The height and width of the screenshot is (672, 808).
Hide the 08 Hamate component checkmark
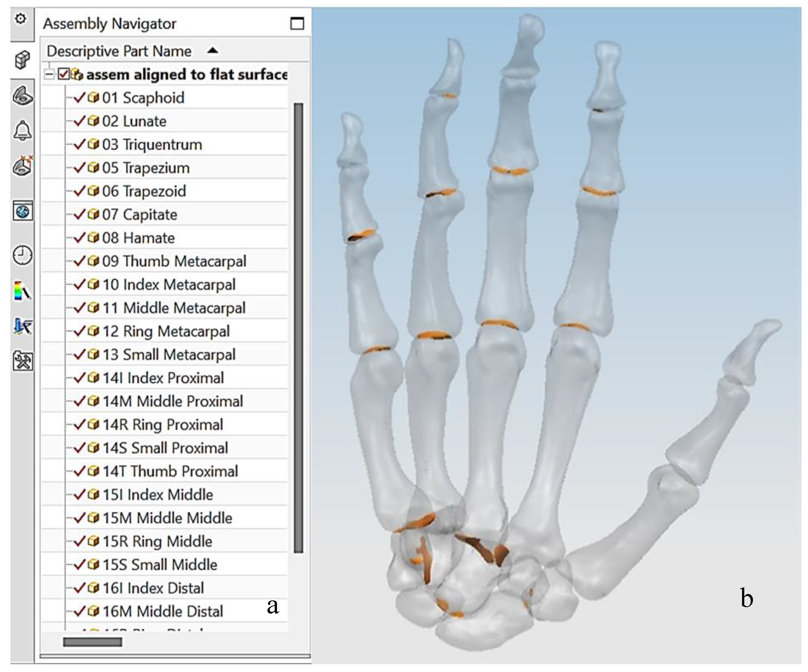point(79,238)
